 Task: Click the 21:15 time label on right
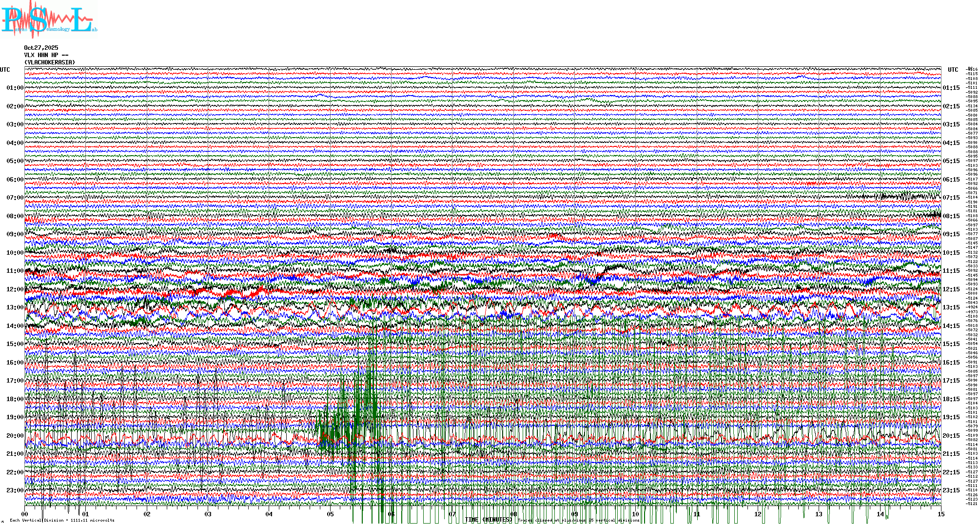tap(951, 454)
